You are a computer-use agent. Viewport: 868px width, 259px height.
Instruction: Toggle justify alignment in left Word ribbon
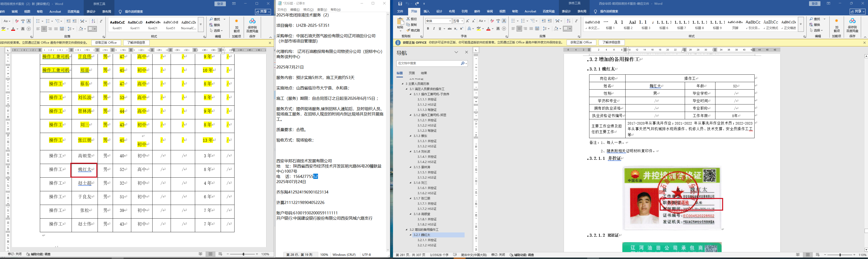point(56,29)
